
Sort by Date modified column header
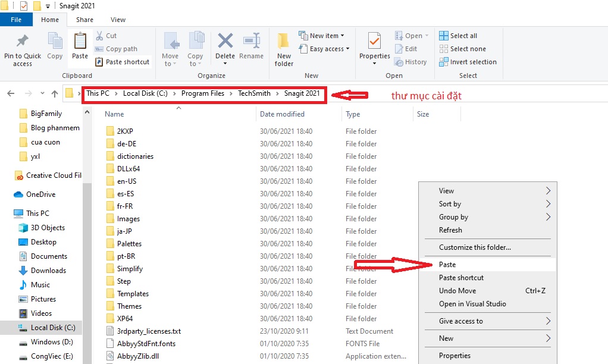282,114
